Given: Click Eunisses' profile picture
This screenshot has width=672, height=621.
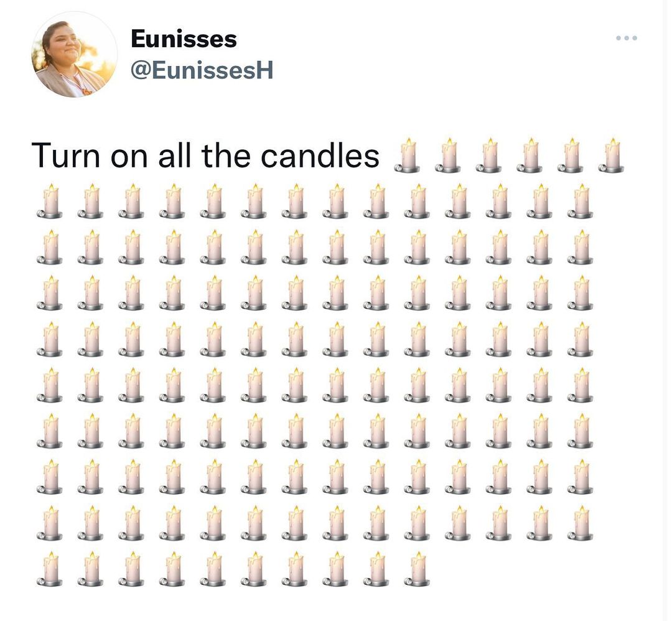Looking at the screenshot, I should click(75, 55).
